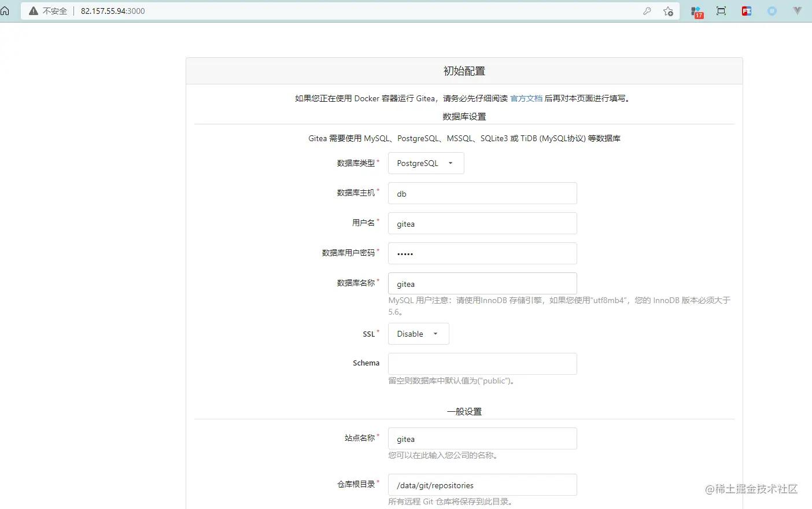Click the 数据库用户密码 password field
812x509 pixels.
[x=482, y=253]
